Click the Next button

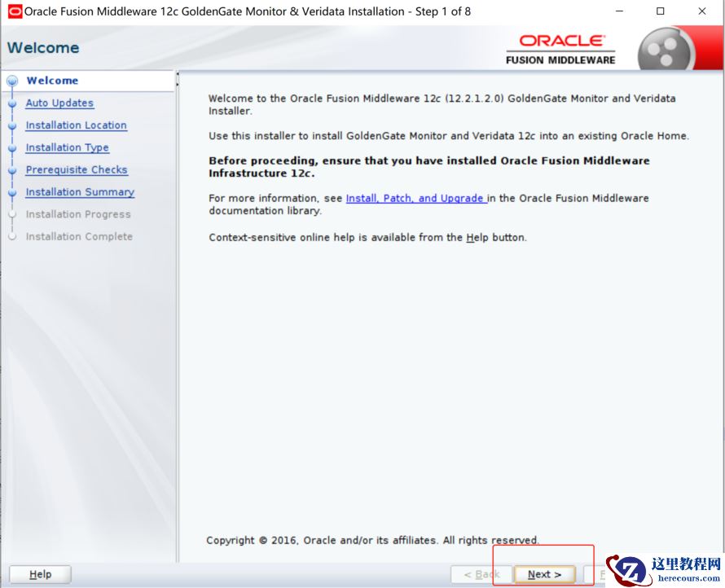tap(544, 575)
